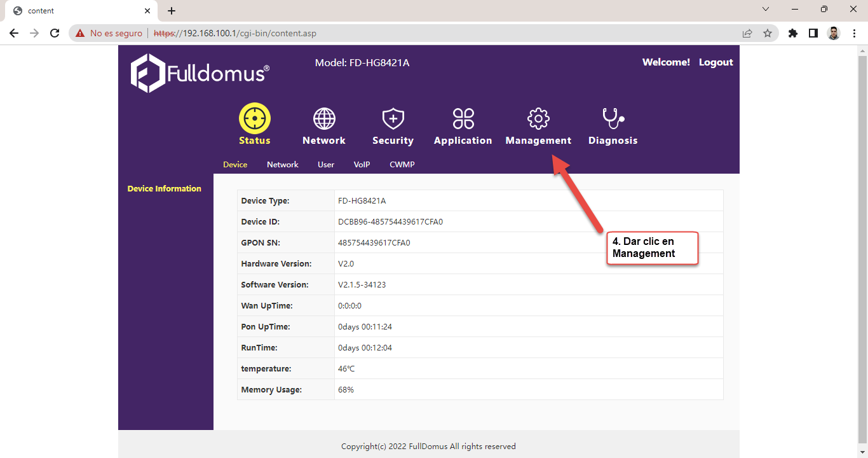Open Device Information in sidebar
Viewport: 868px width, 458px height.
pyautogui.click(x=165, y=188)
